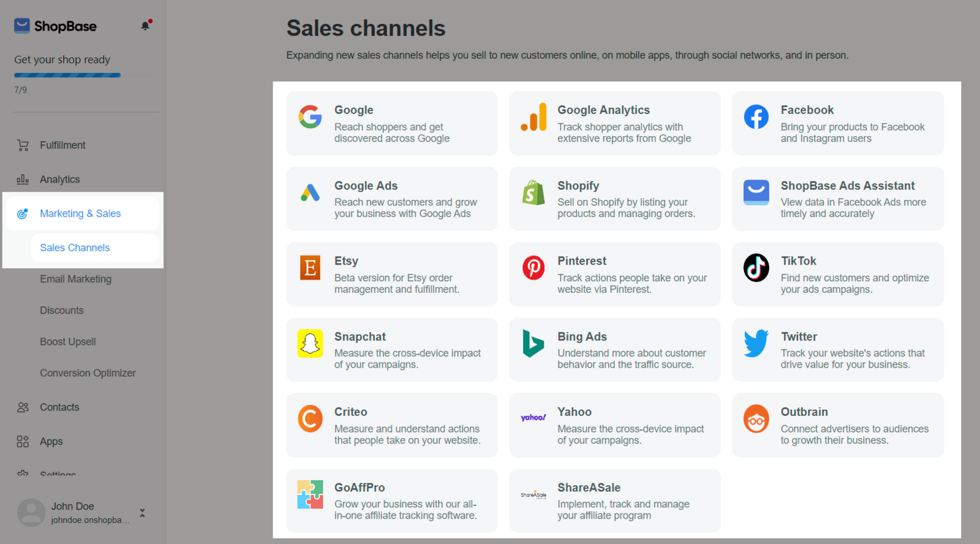Click the shop setup progress bar
Viewport: 980px width, 544px height.
point(83,75)
